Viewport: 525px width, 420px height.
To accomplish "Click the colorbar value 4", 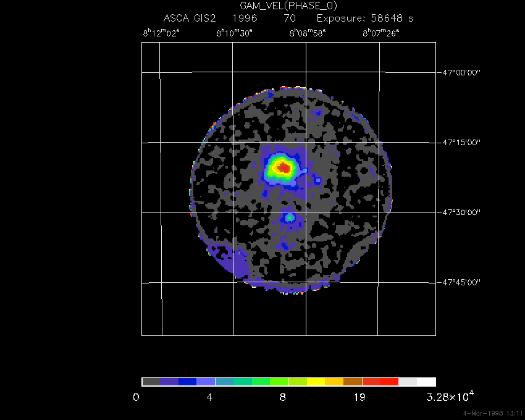I will [x=209, y=398].
